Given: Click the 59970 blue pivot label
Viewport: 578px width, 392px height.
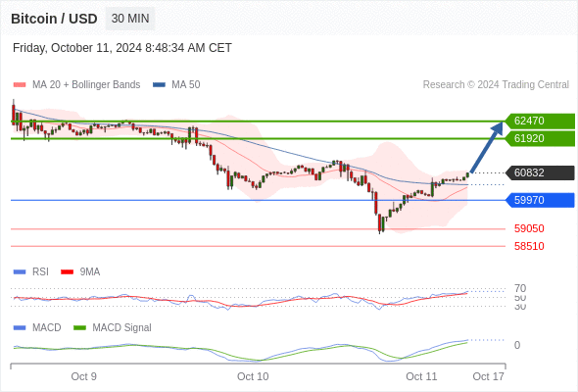Looking at the screenshot, I should (x=540, y=200).
